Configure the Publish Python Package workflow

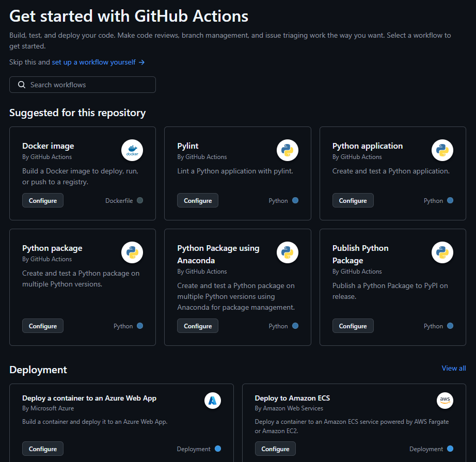click(x=353, y=326)
